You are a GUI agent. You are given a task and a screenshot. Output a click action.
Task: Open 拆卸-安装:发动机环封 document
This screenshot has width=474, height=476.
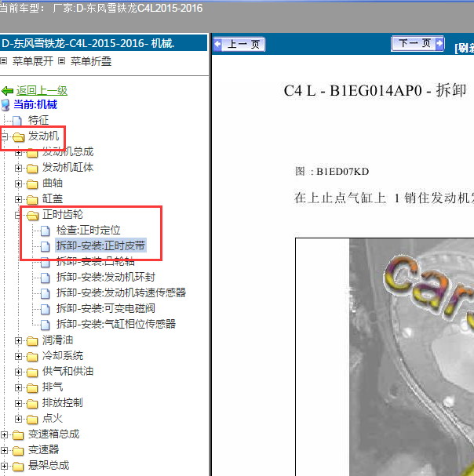click(x=106, y=277)
